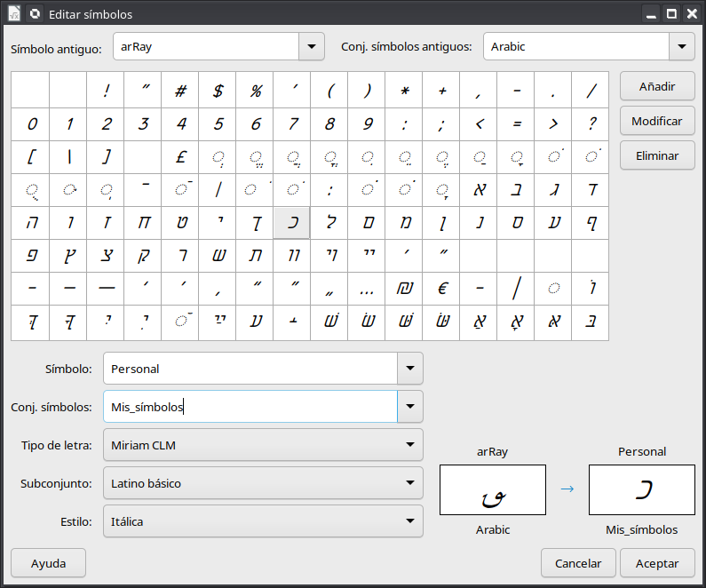
Task: Pick the Hebrew lamed ל character
Action: coord(329,222)
